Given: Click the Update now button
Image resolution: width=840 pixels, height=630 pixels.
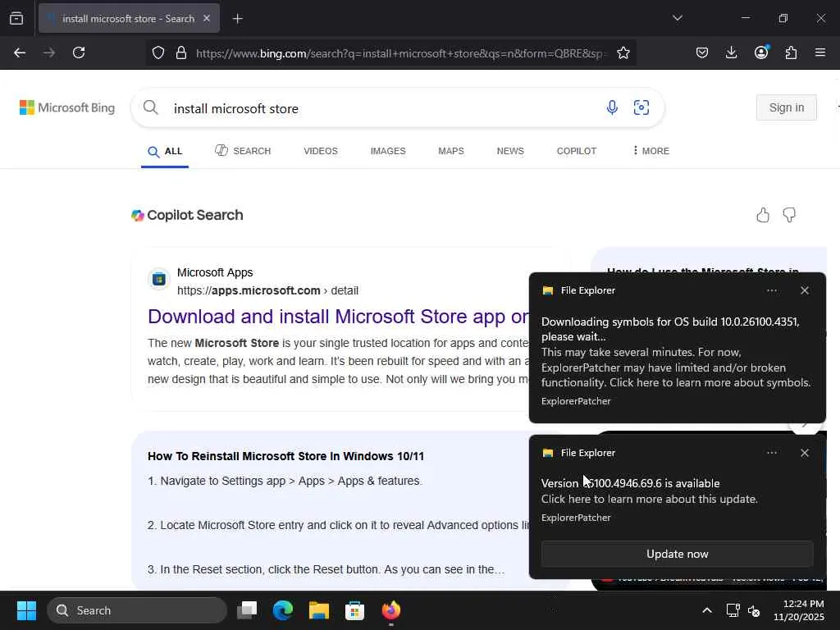Looking at the screenshot, I should click(x=677, y=554).
